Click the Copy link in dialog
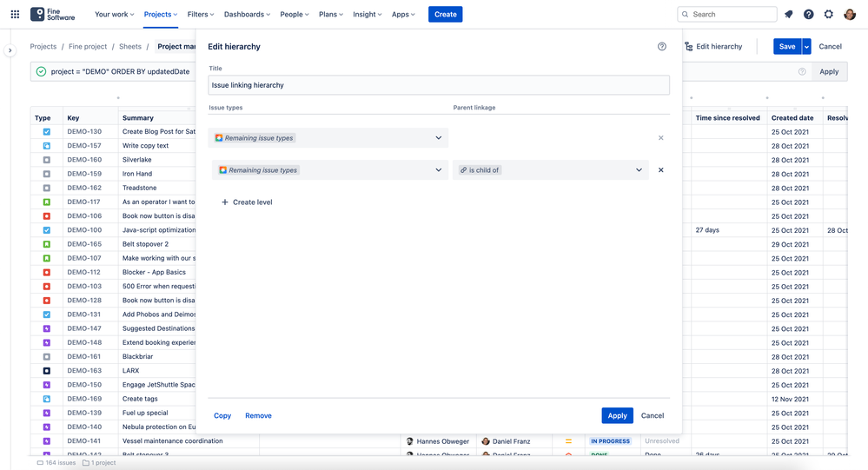Image resolution: width=868 pixels, height=470 pixels. [222, 416]
